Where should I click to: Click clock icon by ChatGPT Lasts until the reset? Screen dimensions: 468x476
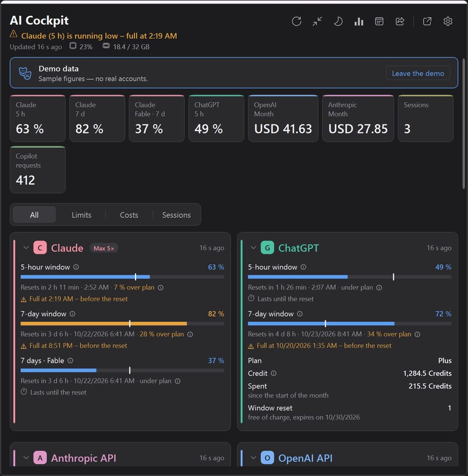[251, 298]
